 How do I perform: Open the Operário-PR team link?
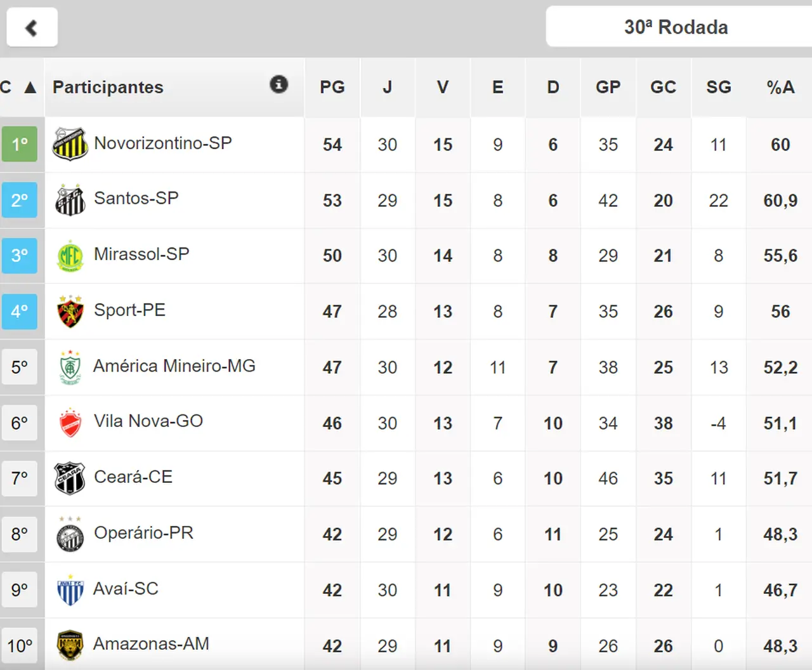[x=143, y=533]
